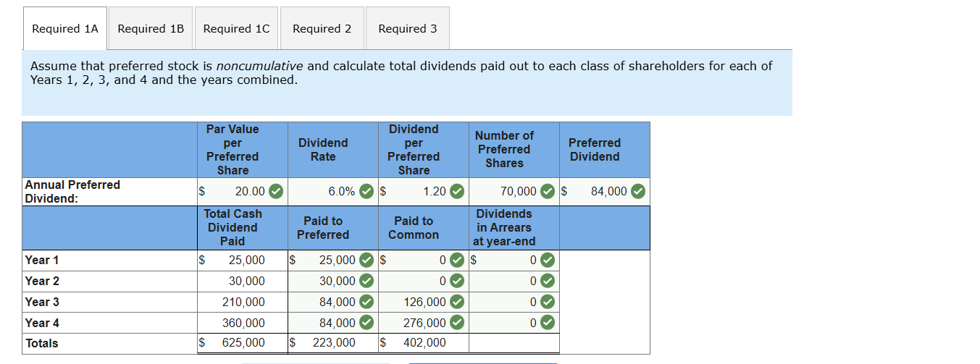This screenshot has width=980, height=364.
Task: Click checkmark beside Year 4 276,000 common
Action: [x=457, y=323]
